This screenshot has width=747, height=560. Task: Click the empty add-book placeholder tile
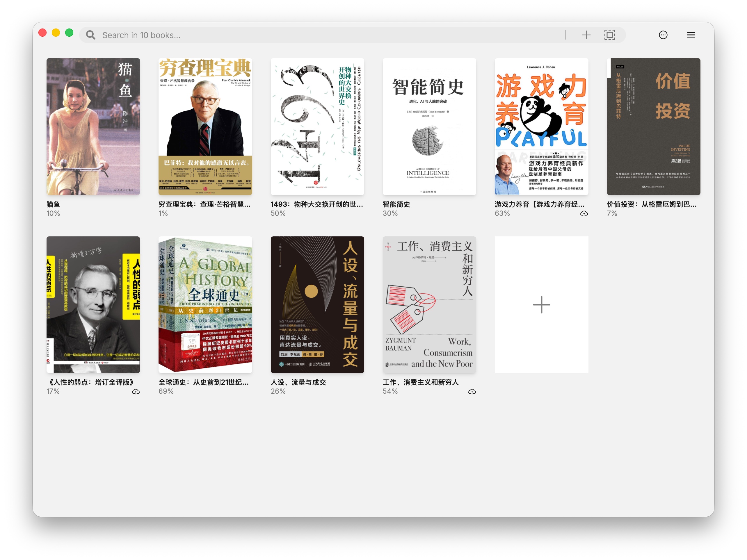[541, 304]
